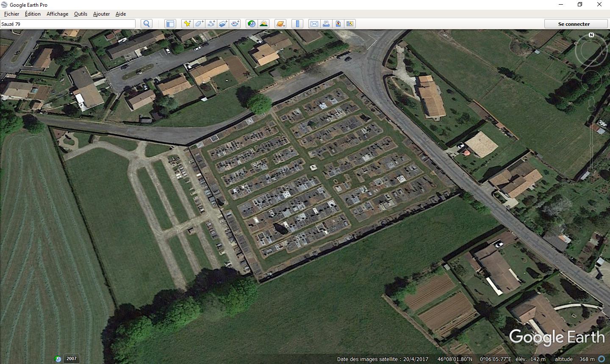Add a polygon using the toolbar icon
The image size is (610, 364).
click(x=199, y=24)
